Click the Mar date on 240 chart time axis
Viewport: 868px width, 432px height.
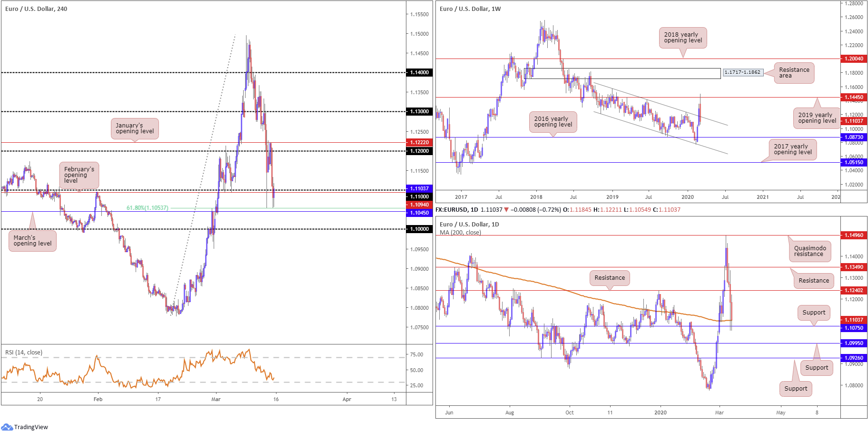click(x=216, y=399)
